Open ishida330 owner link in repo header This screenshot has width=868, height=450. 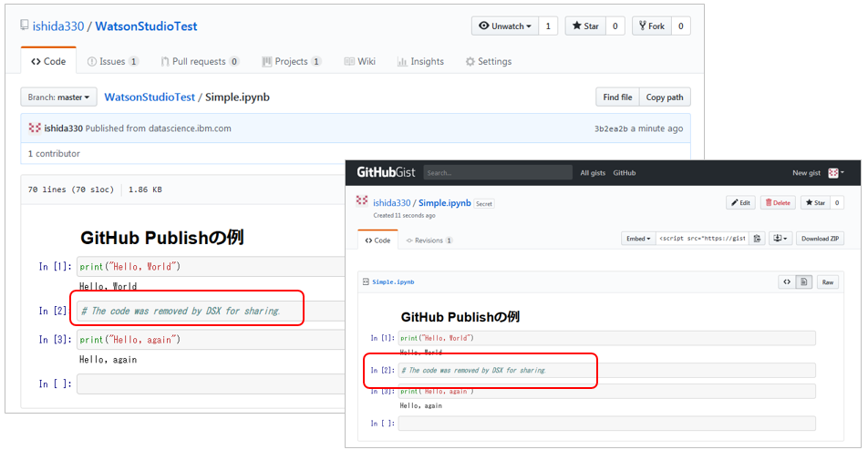pos(58,26)
